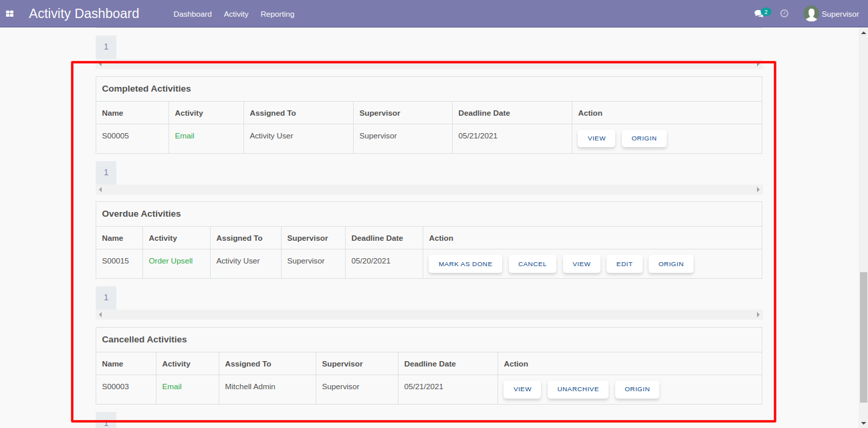Click the horizontal scrollbar under Completed Activities

point(429,189)
